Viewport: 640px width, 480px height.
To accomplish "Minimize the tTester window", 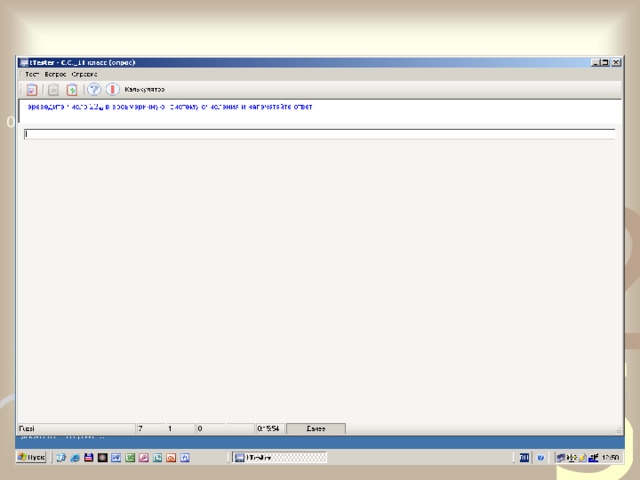I will point(596,62).
